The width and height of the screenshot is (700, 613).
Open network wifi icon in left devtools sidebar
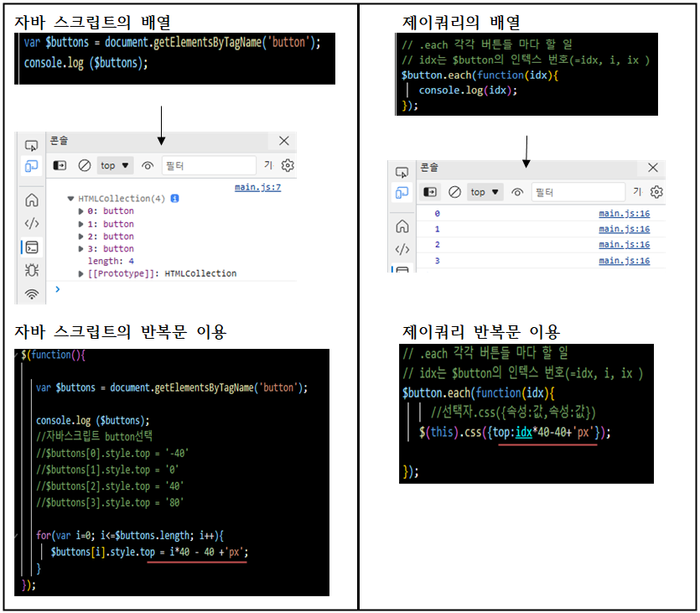[x=32, y=294]
